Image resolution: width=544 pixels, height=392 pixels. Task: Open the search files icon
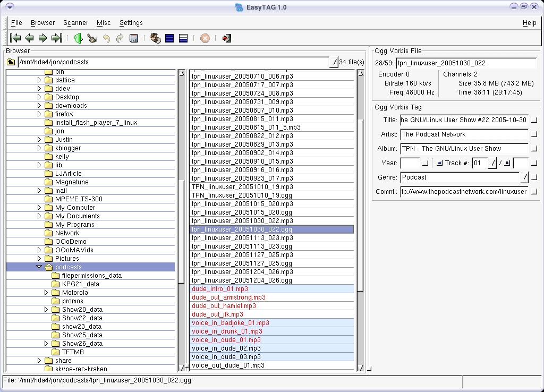[156, 38]
